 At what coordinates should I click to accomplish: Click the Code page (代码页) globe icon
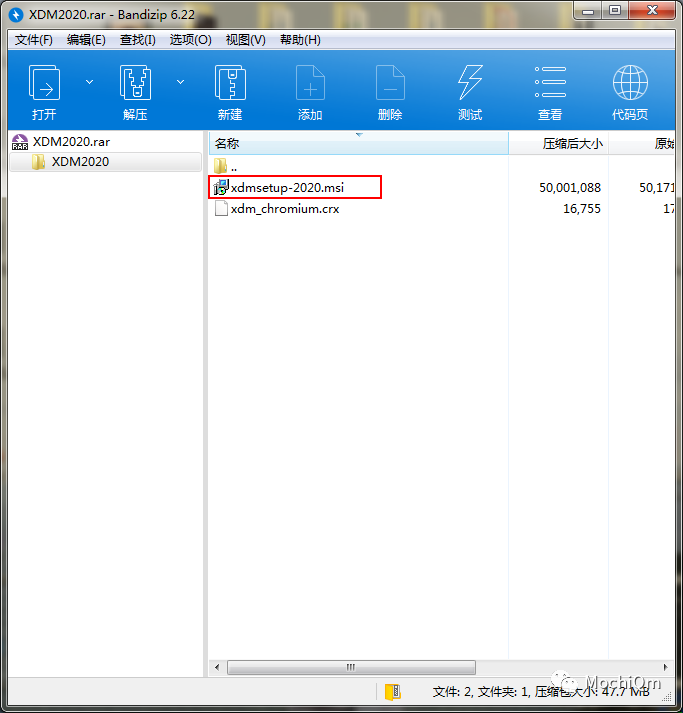[630, 84]
